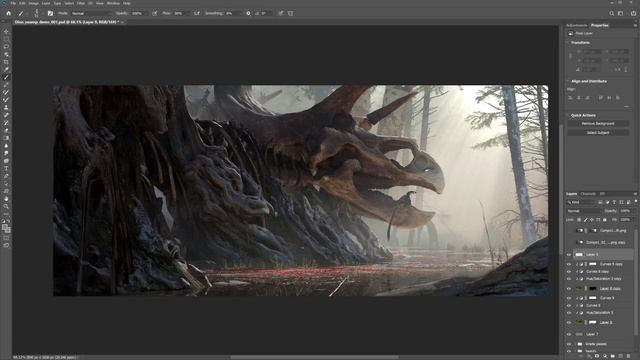Hide the Layer 8 layer
Viewport: 640px width, 360px height.
(x=569, y=322)
